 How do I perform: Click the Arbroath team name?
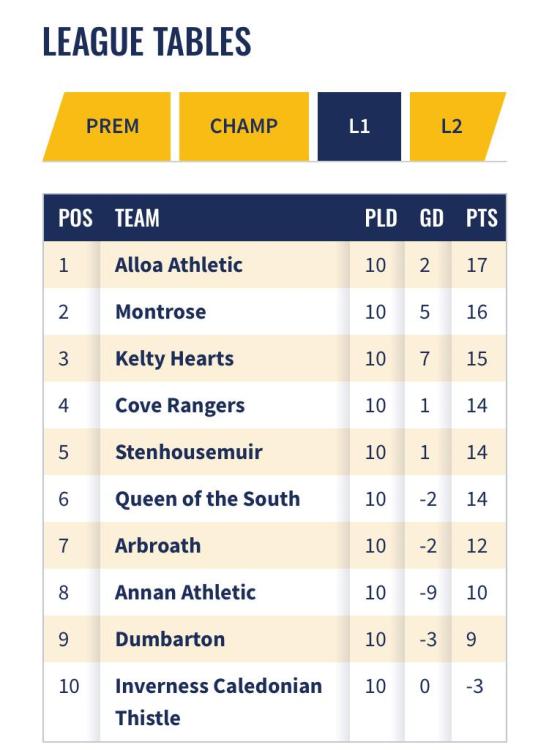158,546
